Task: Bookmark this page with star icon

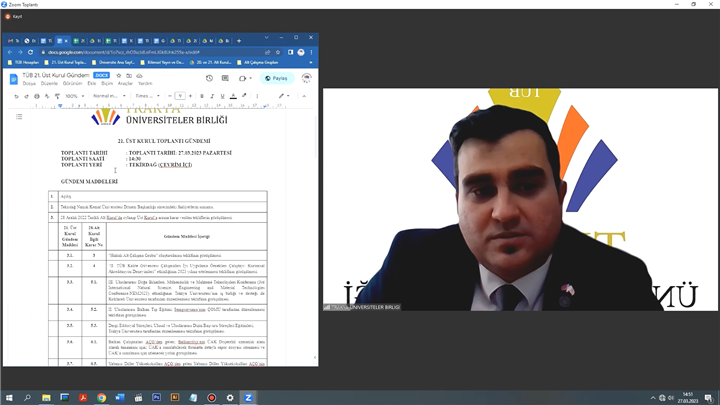Action: (277, 52)
